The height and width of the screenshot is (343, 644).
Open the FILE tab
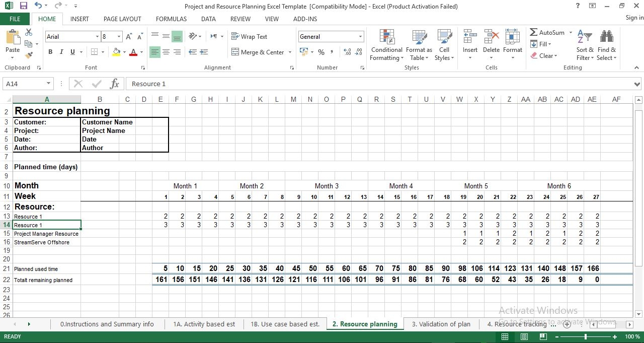(15, 19)
